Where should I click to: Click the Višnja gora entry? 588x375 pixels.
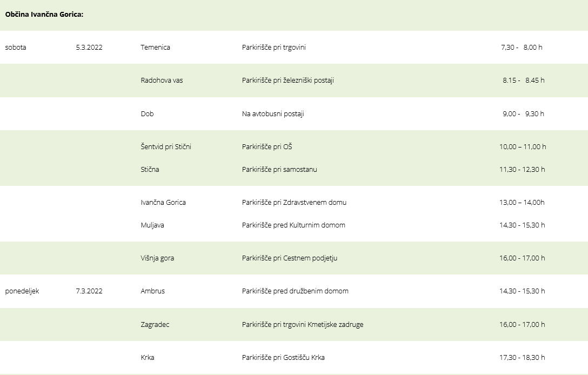(x=157, y=258)
